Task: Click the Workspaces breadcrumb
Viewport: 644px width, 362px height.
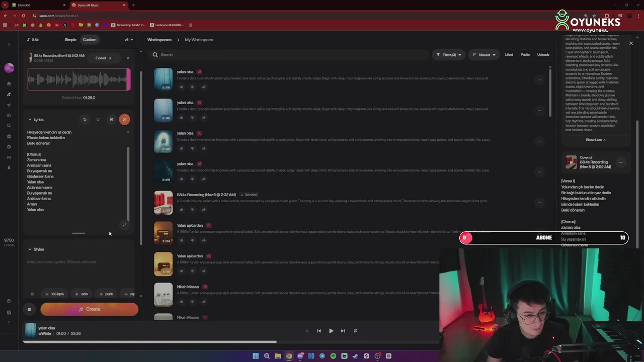Action: click(x=159, y=40)
